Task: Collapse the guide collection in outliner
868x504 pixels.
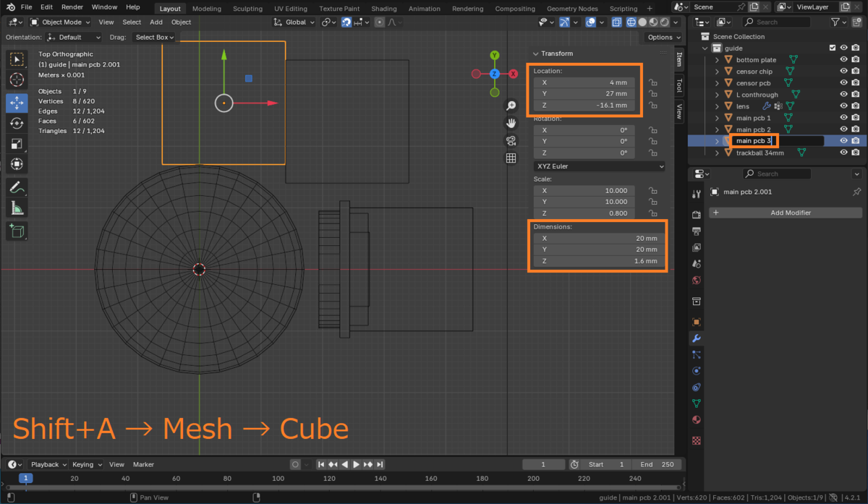Action: (706, 48)
